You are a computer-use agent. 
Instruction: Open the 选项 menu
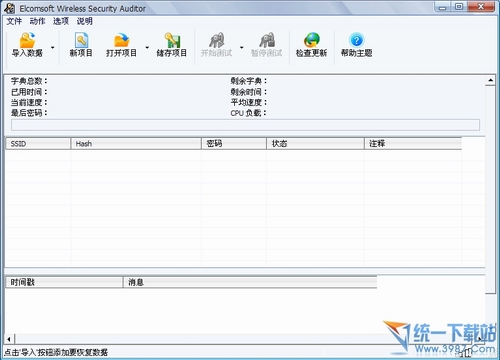point(61,21)
